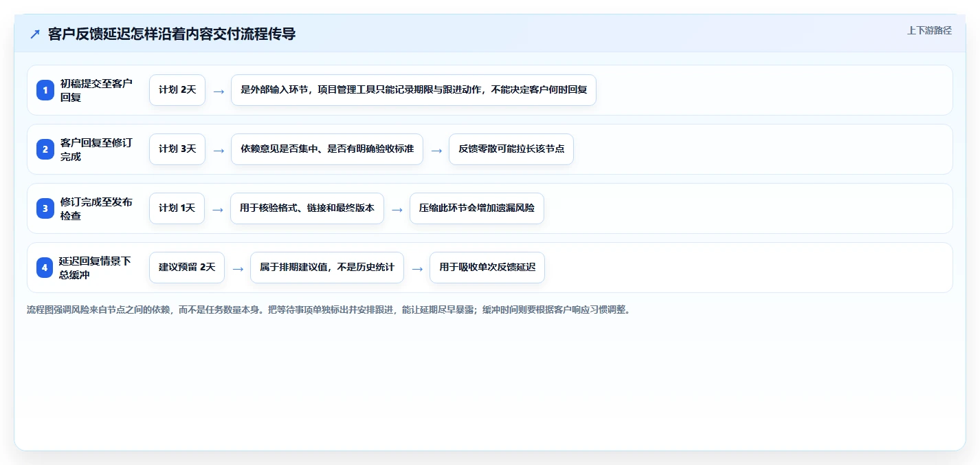Click the title 客户反馈延迟怎样沿着内容交付流程传导
The height and width of the screenshot is (465, 980).
[x=172, y=34]
